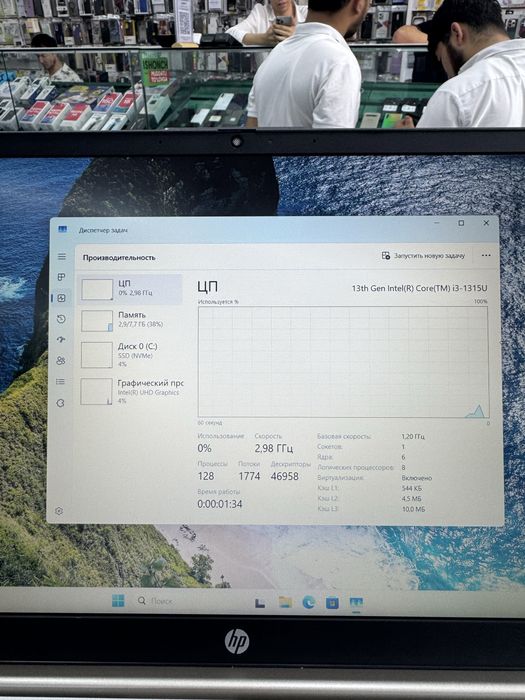Click 'Запустить новую задачу' button

click(x=423, y=256)
